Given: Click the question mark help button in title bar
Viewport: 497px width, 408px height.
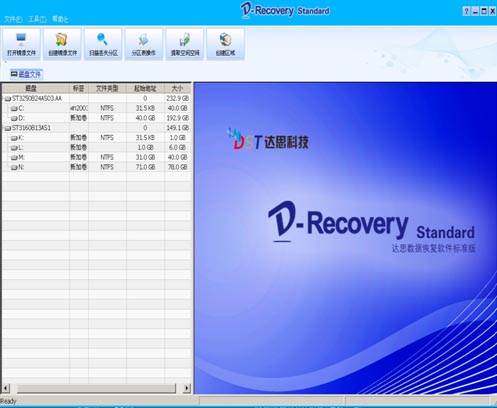Looking at the screenshot, I should tap(466, 11).
